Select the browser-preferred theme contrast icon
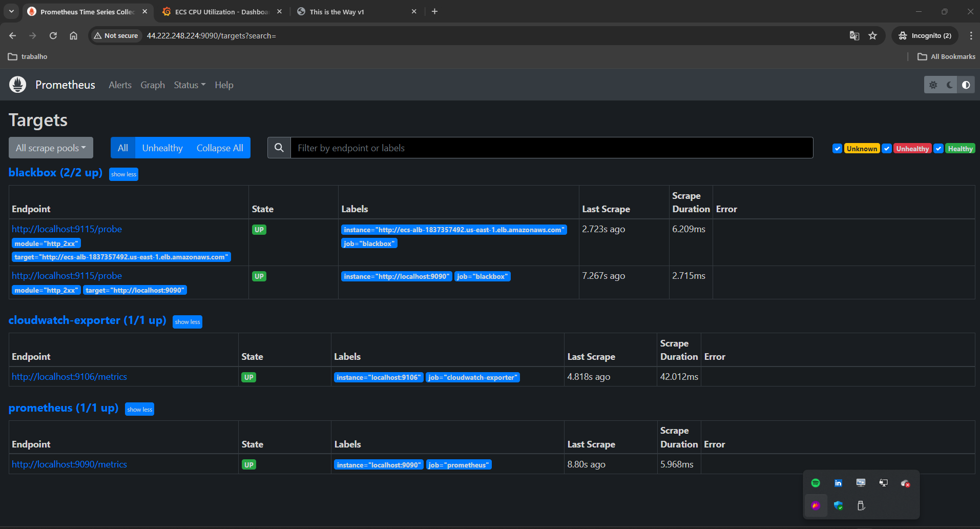The width and height of the screenshot is (980, 529). (966, 85)
